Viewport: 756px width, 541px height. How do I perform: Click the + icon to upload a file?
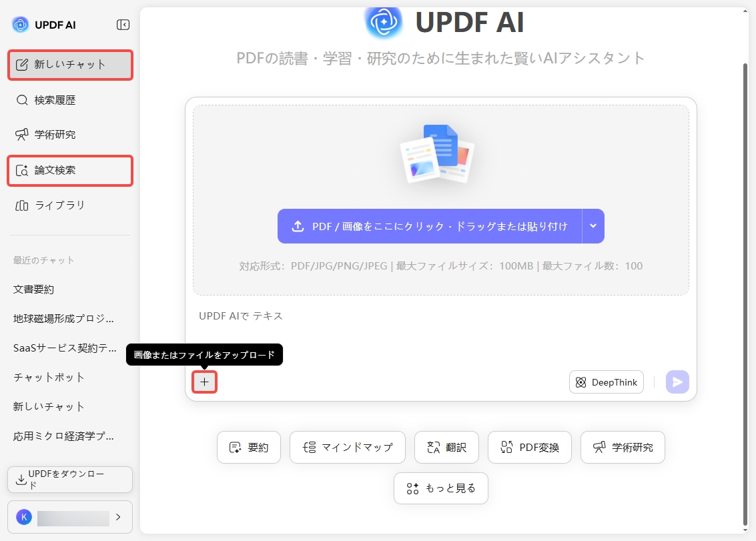pos(204,382)
